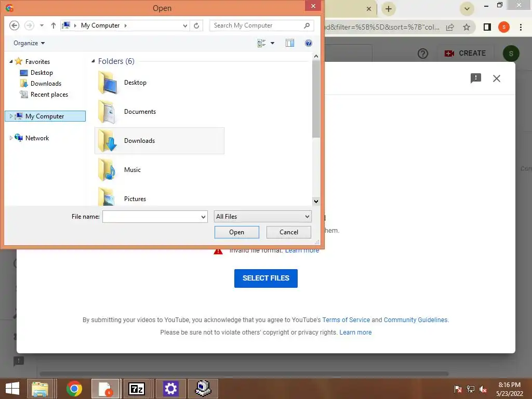The width and height of the screenshot is (532, 399).
Task: Share this page icon in Chrome
Action: tap(450, 27)
